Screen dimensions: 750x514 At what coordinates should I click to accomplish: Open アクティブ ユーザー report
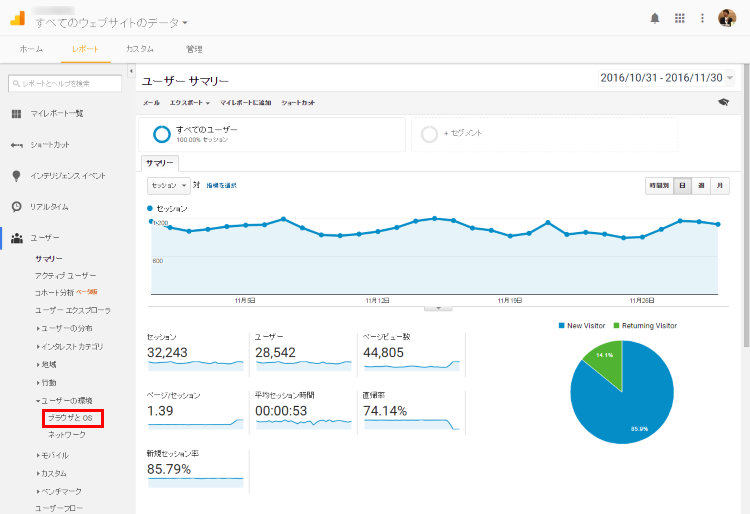click(x=65, y=276)
